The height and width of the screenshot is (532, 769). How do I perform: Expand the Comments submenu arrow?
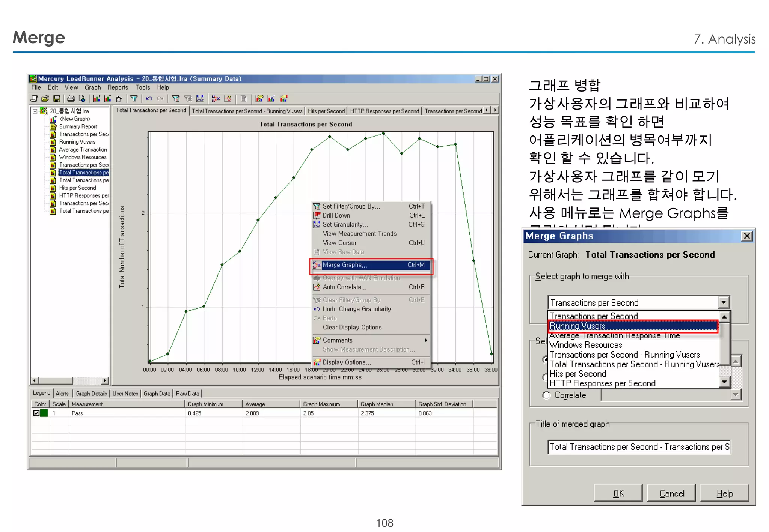tap(426, 340)
